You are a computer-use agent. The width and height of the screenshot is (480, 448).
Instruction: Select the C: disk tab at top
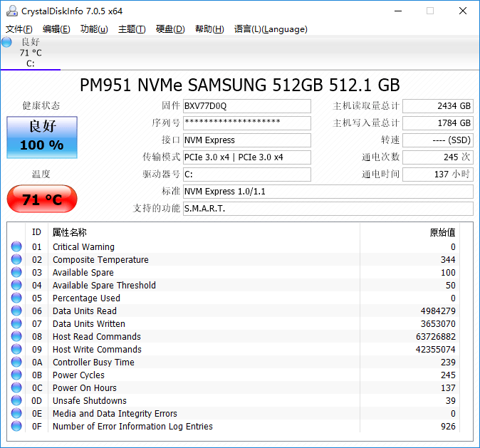pyautogui.click(x=31, y=53)
